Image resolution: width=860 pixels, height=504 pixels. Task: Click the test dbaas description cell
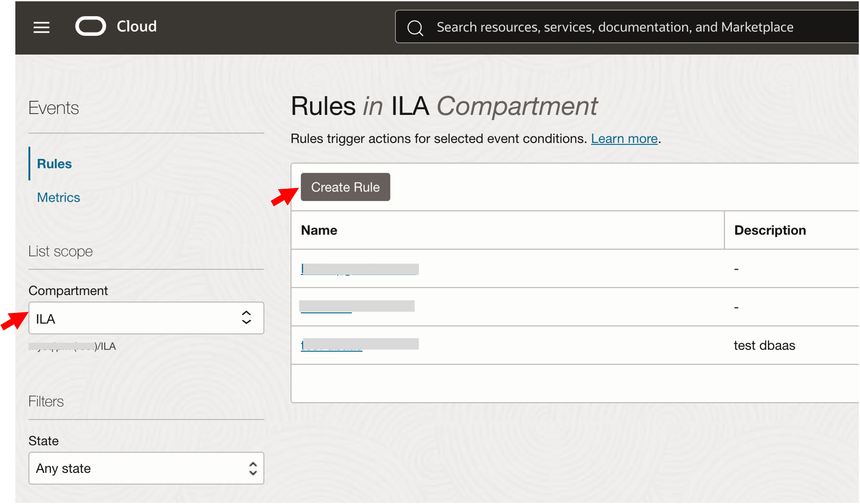coord(764,345)
